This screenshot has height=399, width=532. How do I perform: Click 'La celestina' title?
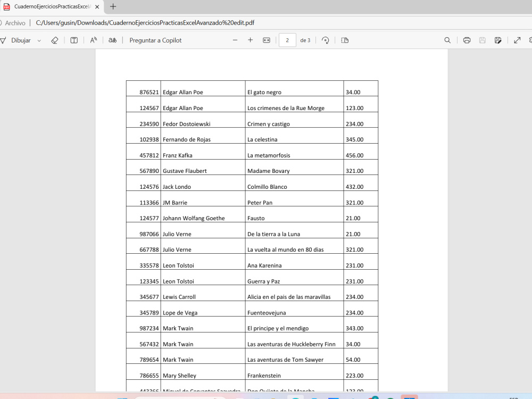tap(262, 140)
